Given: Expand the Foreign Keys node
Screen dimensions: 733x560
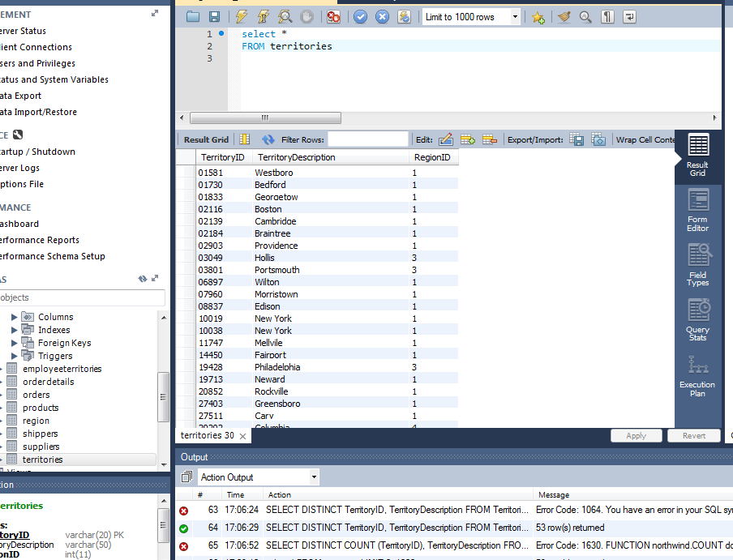Looking at the screenshot, I should (14, 344).
